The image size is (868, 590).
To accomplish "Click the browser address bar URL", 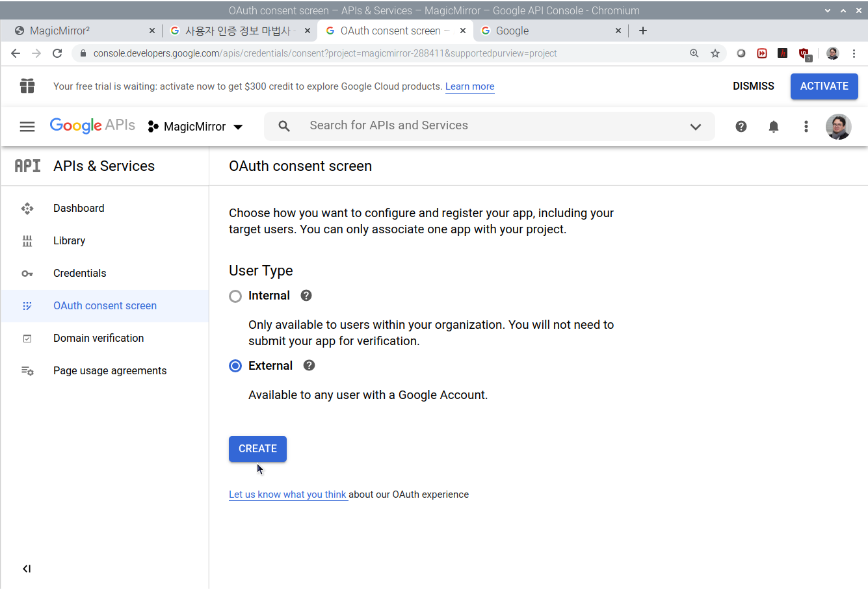I will [x=325, y=53].
